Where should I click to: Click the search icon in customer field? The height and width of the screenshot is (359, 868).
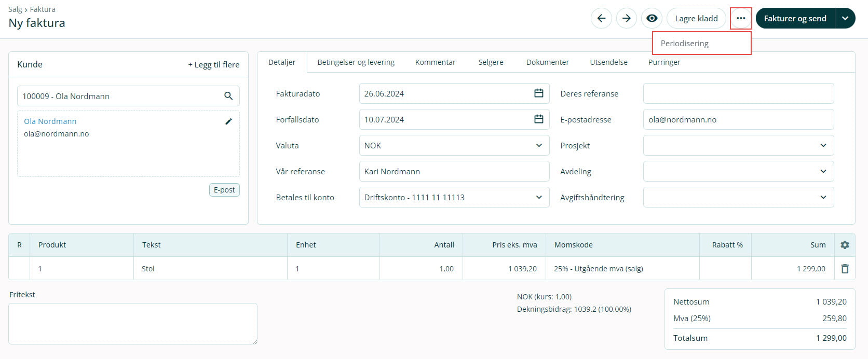point(228,96)
